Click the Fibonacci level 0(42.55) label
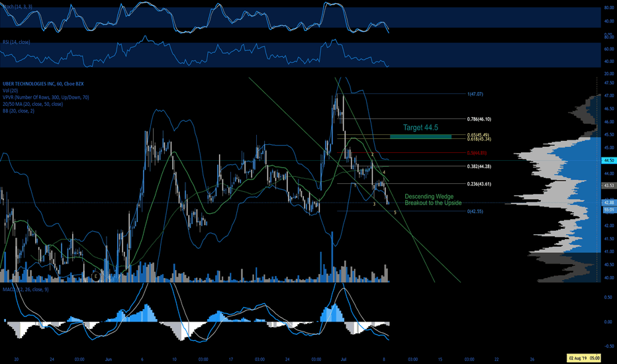Image resolution: width=617 pixels, height=364 pixels. click(475, 211)
